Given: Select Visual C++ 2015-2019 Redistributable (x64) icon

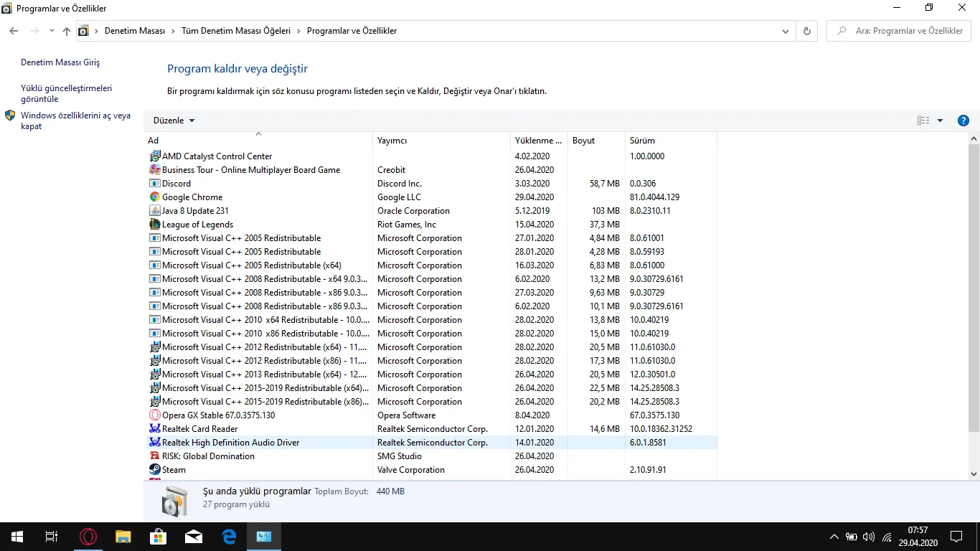Looking at the screenshot, I should click(154, 388).
